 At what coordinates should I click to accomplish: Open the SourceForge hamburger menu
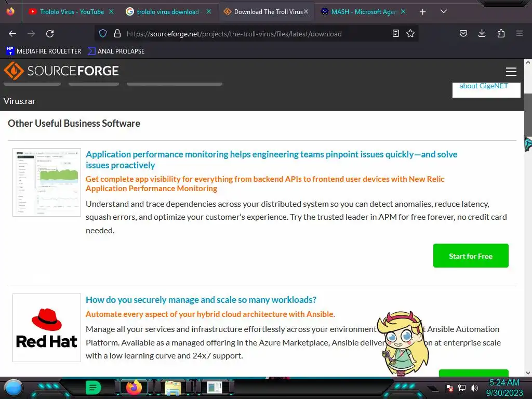click(511, 72)
